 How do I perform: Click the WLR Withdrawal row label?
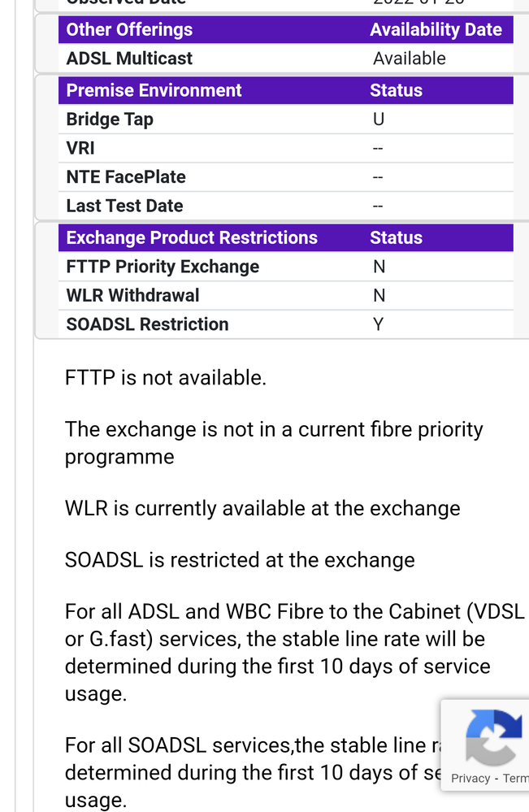tap(132, 296)
